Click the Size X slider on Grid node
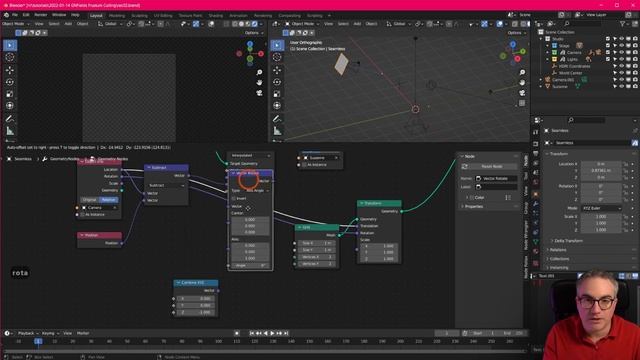This screenshot has height=360, width=640. pyautogui.click(x=317, y=243)
